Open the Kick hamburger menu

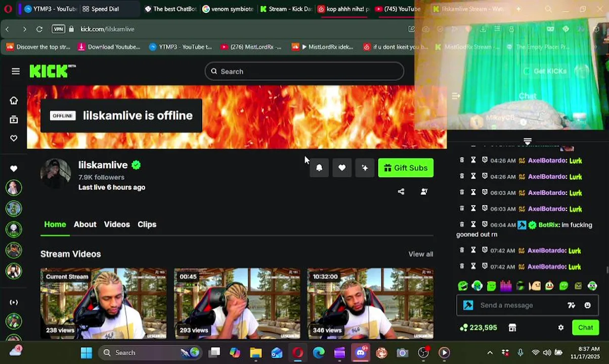click(x=16, y=71)
